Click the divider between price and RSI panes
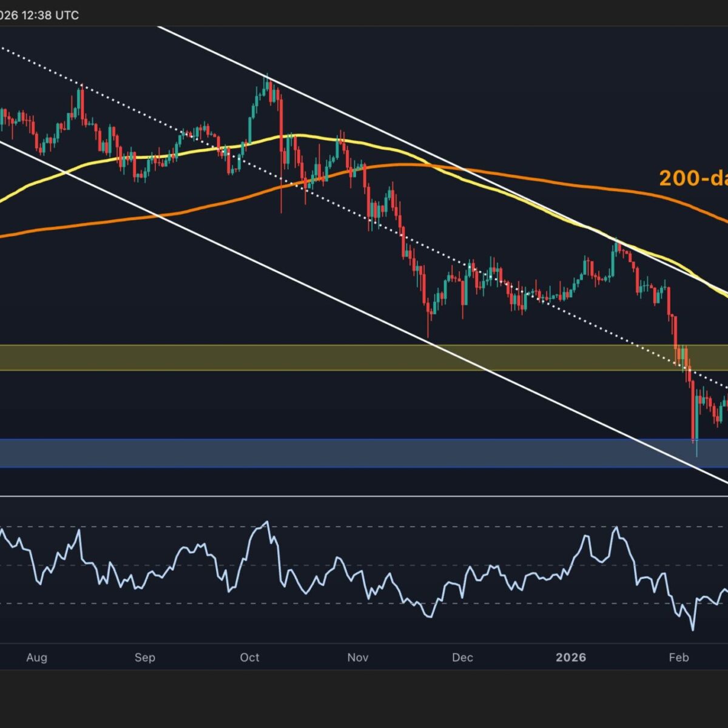The image size is (728, 728). (x=364, y=496)
